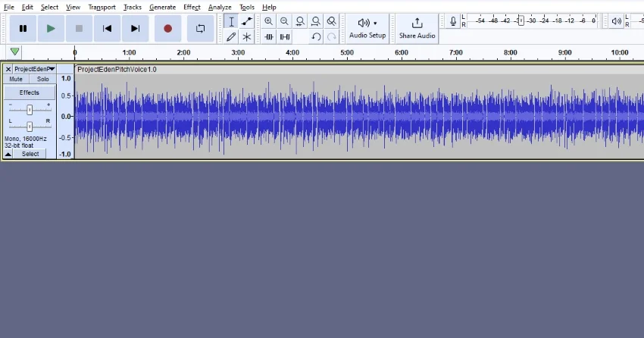Open the View menu
This screenshot has height=338, width=644.
click(73, 7)
